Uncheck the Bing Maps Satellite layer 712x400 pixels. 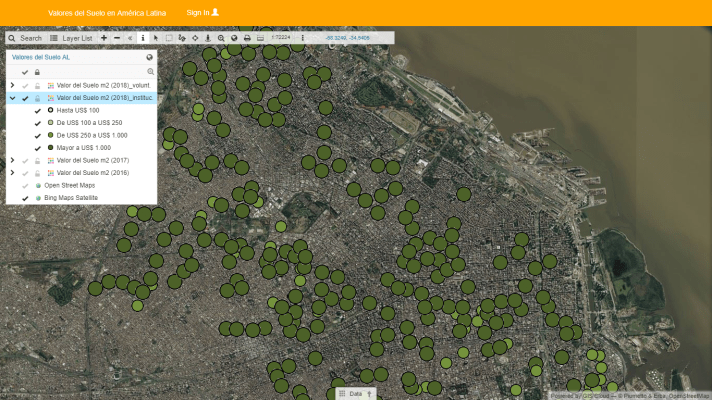click(x=24, y=198)
